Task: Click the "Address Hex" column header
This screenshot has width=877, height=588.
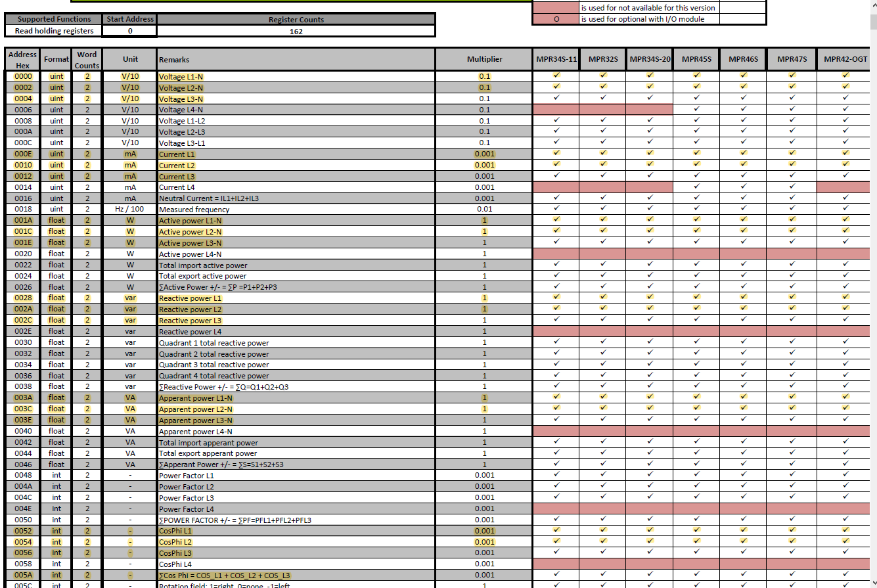Action: 22,59
